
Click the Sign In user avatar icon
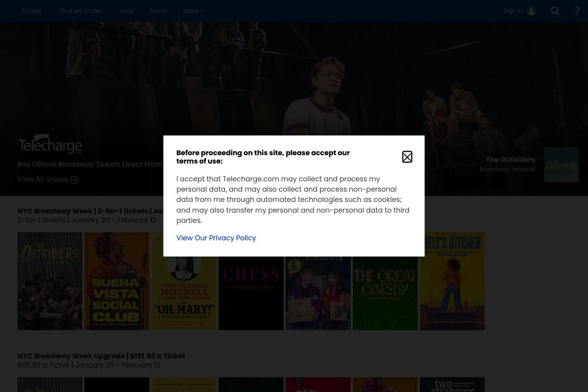(531, 11)
